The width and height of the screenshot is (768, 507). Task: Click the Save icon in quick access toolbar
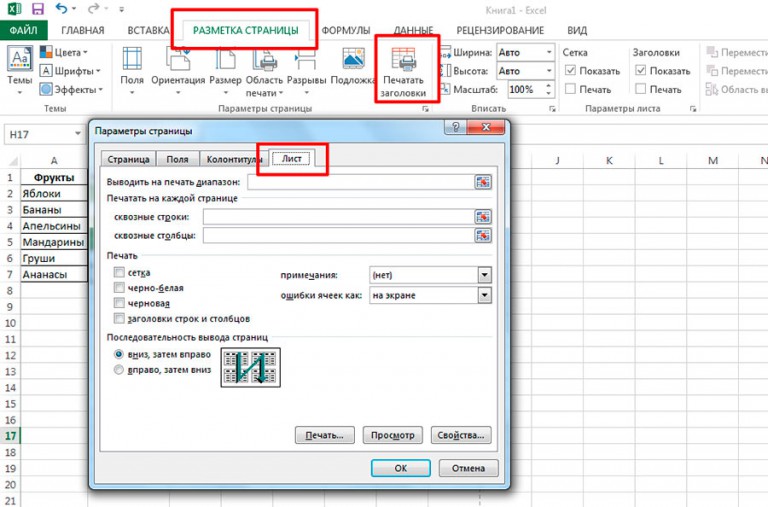pos(37,9)
